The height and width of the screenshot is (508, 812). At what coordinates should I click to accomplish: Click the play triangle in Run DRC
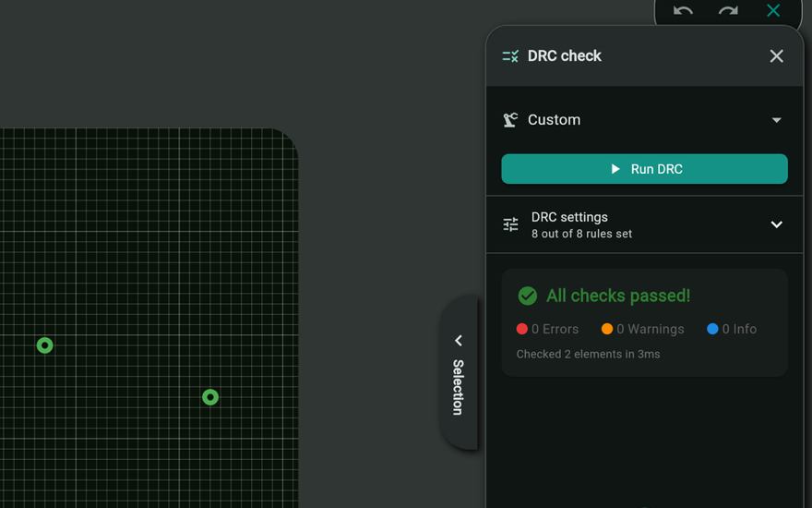[x=615, y=169]
